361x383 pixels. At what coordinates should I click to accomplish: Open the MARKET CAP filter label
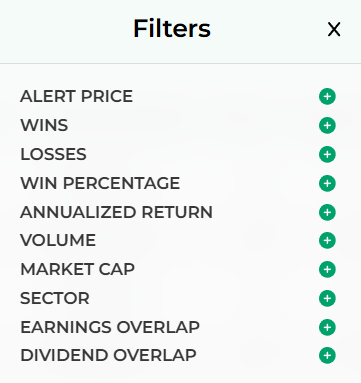[77, 269]
